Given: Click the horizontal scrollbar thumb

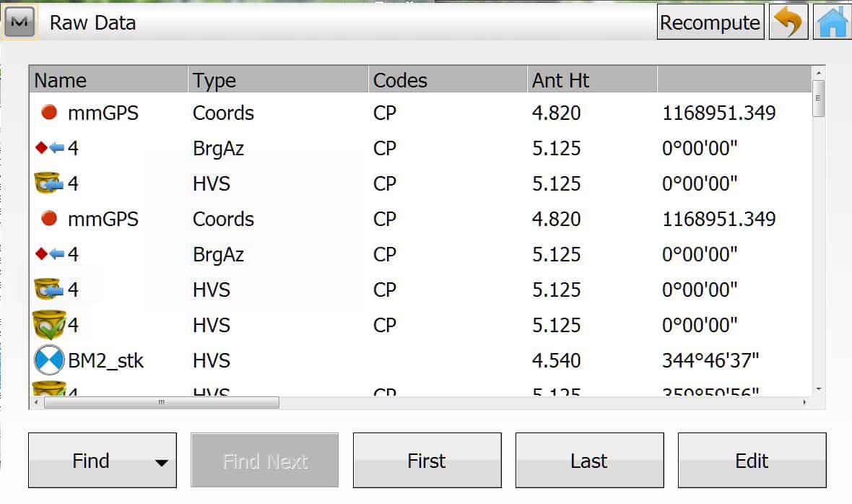Looking at the screenshot, I should [x=162, y=402].
